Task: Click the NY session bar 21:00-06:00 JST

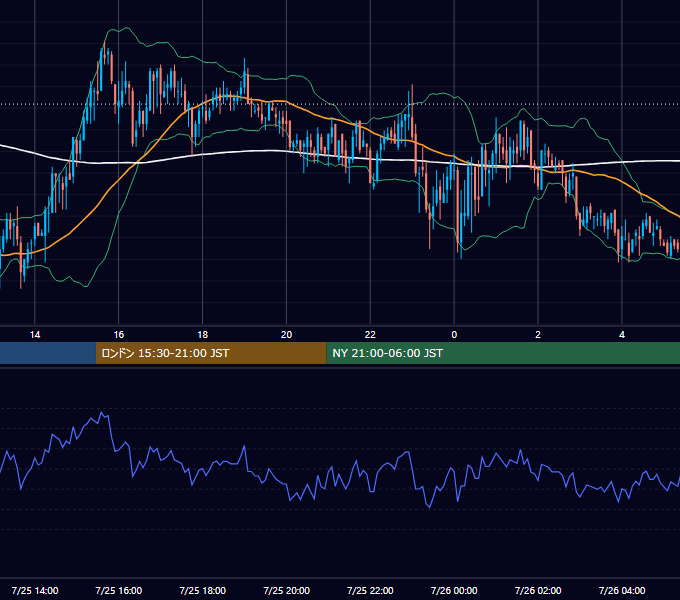Action: click(503, 353)
